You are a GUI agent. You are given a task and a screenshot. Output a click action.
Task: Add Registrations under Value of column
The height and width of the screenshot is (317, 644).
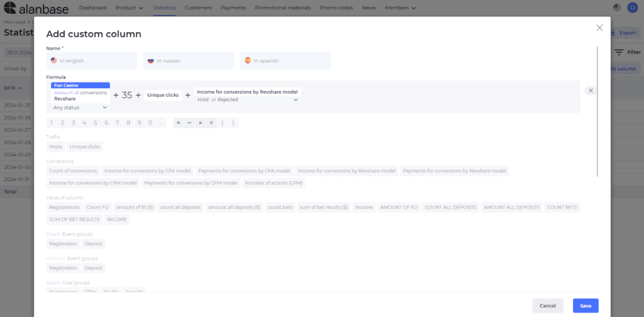point(64,208)
